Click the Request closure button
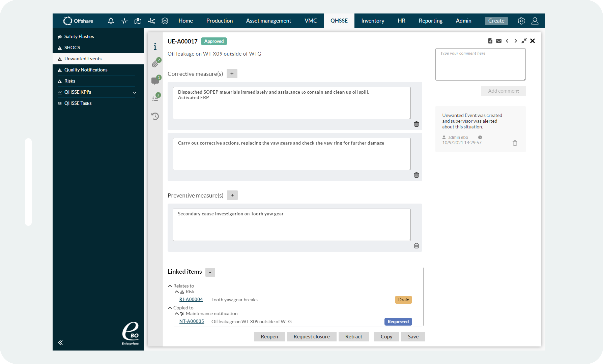 pos(312,337)
